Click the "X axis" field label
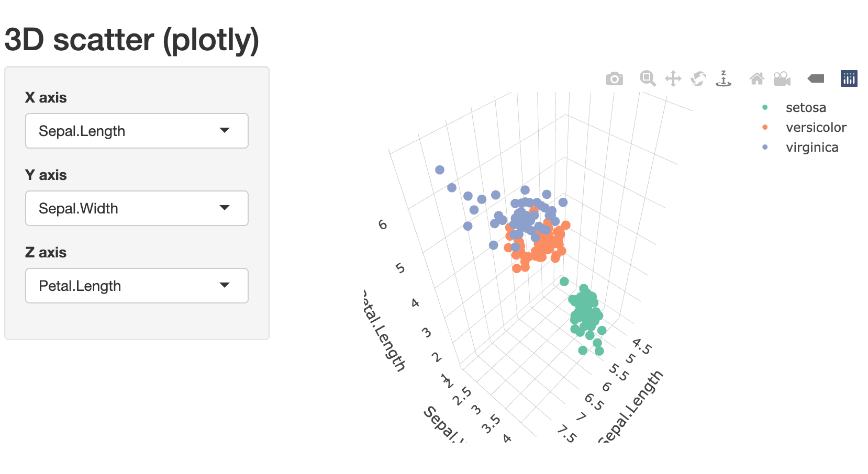This screenshot has width=868, height=474. [46, 98]
